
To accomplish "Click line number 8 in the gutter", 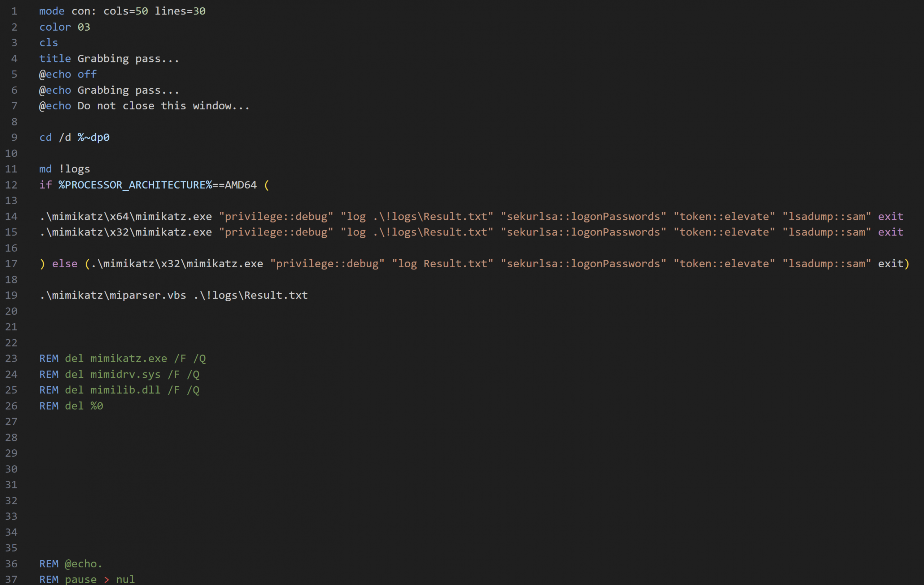I will tap(14, 122).
